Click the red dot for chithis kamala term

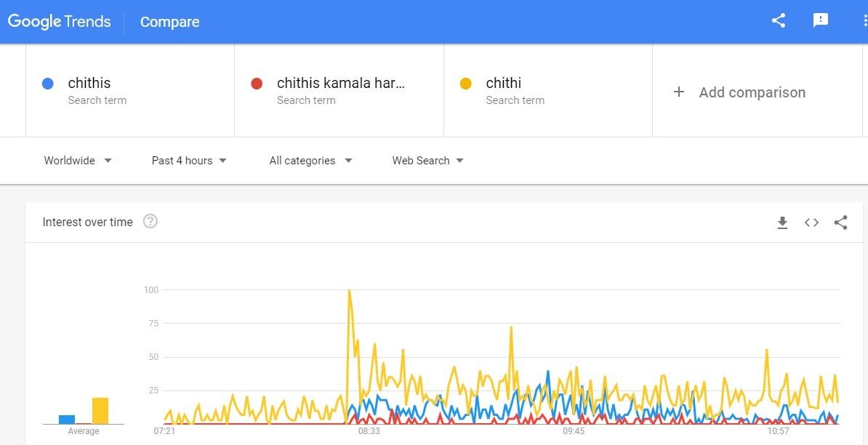[x=256, y=84]
